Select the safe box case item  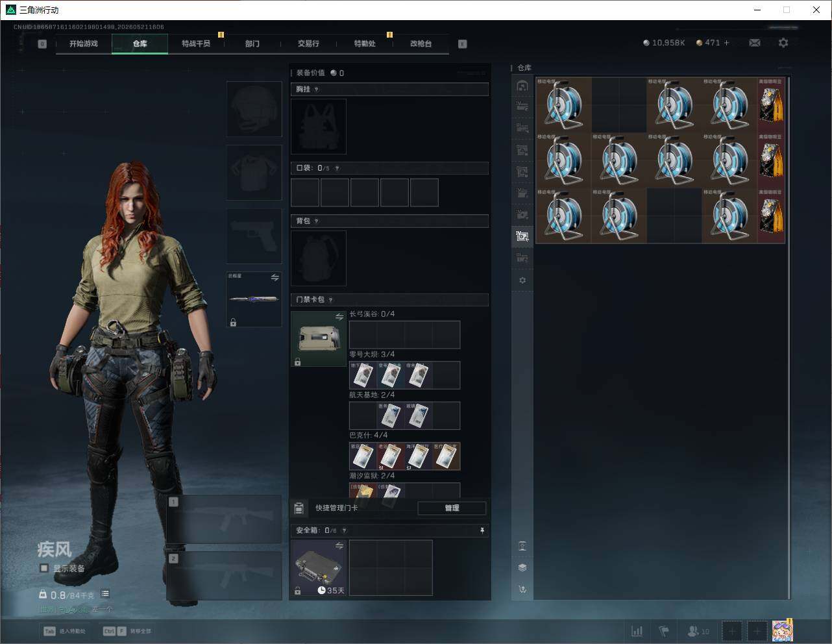coord(319,568)
